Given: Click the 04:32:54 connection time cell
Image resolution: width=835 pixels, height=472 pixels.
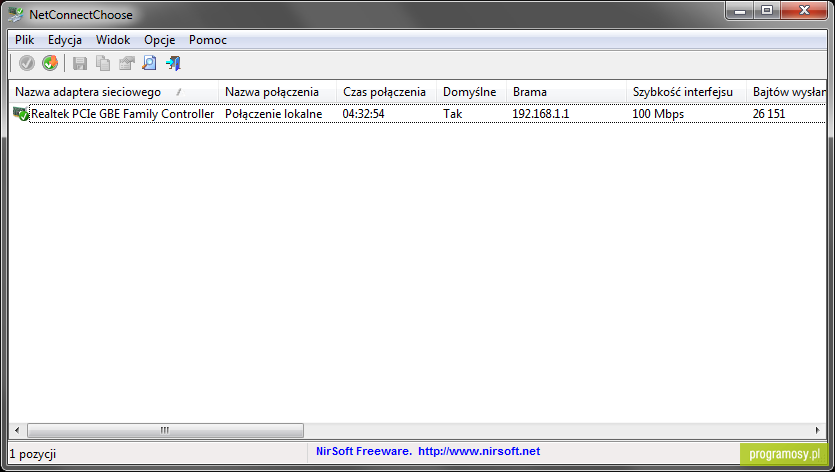Looking at the screenshot, I should point(363,114).
